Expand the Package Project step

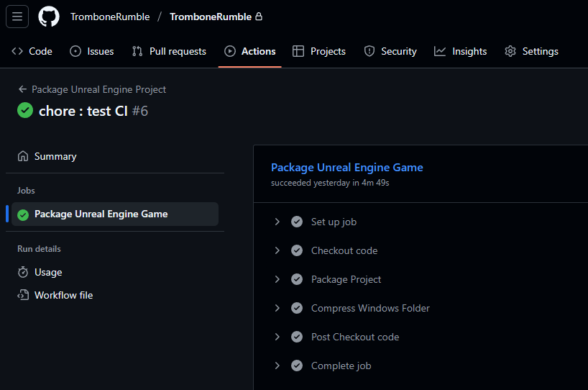tap(277, 279)
